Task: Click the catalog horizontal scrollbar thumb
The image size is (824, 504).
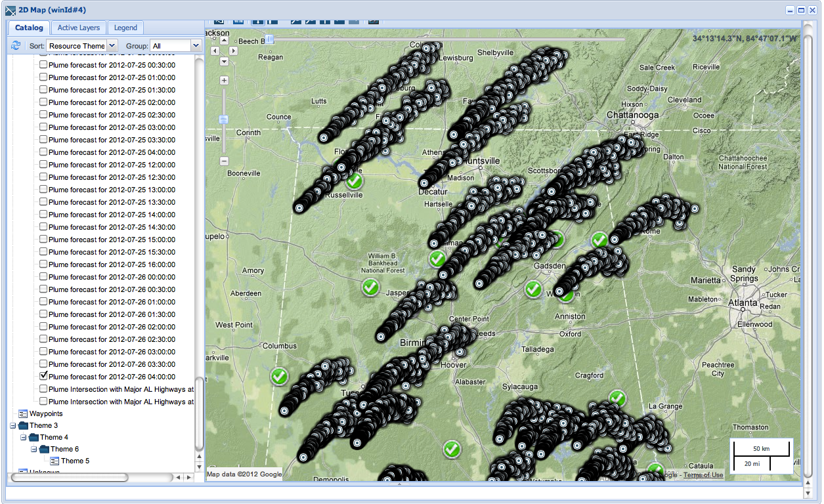Action: click(70, 477)
